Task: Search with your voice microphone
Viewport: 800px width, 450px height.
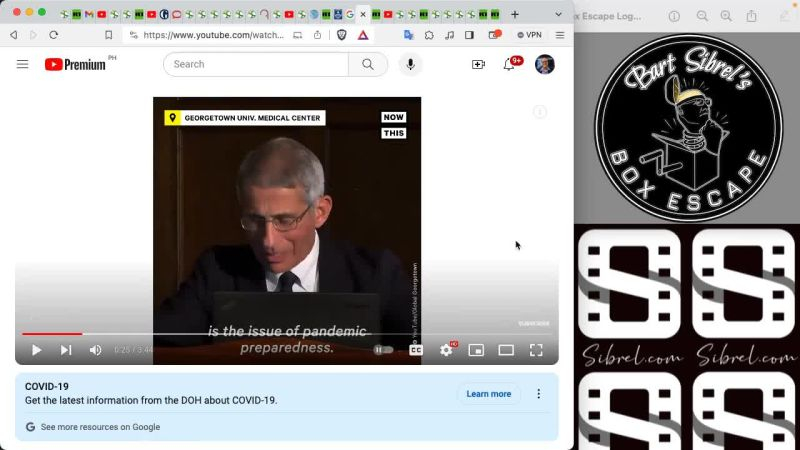Action: pos(410,64)
